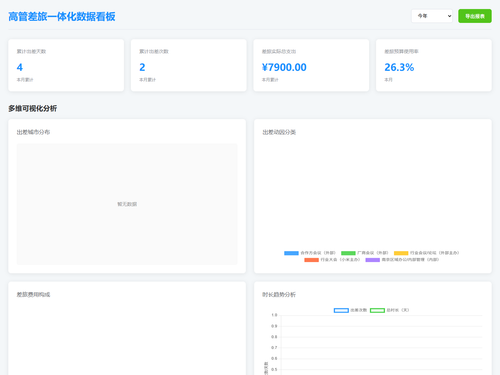Open the 今年 time range dropdown
The height and width of the screenshot is (375, 500).
(432, 16)
